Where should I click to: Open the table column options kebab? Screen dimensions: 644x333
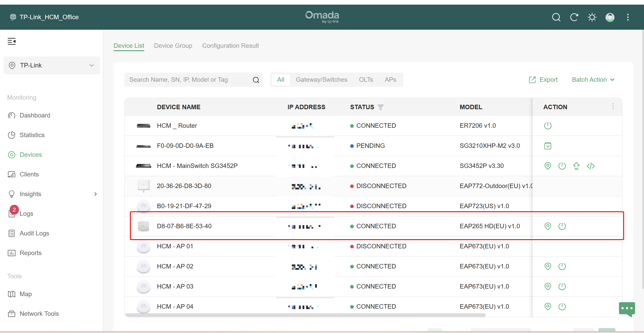613,106
